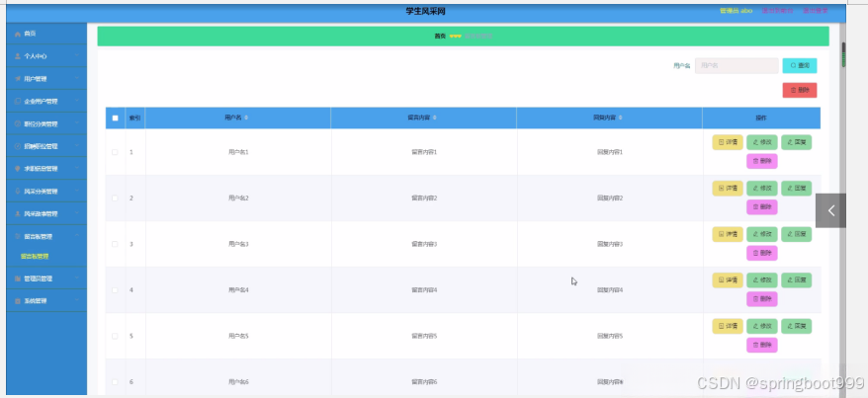The height and width of the screenshot is (398, 868).
Task: Click 首页 in the green breadcrumb bar
Action: pos(440,36)
